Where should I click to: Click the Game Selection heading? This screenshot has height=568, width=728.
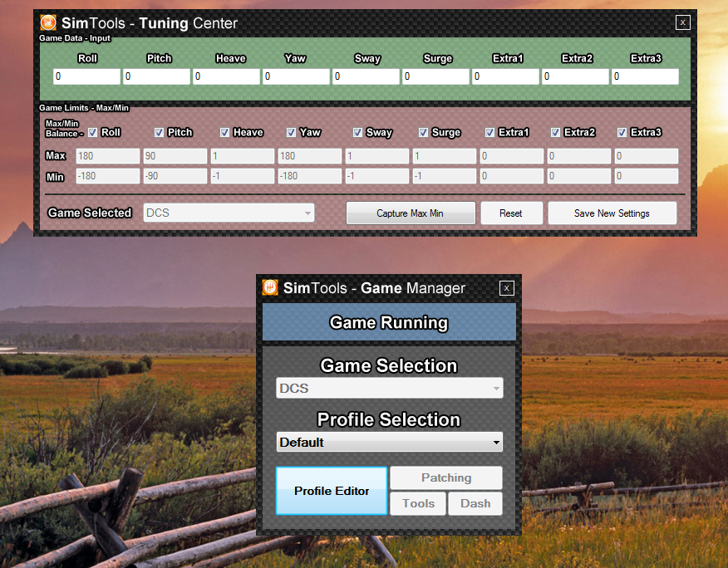coord(389,365)
